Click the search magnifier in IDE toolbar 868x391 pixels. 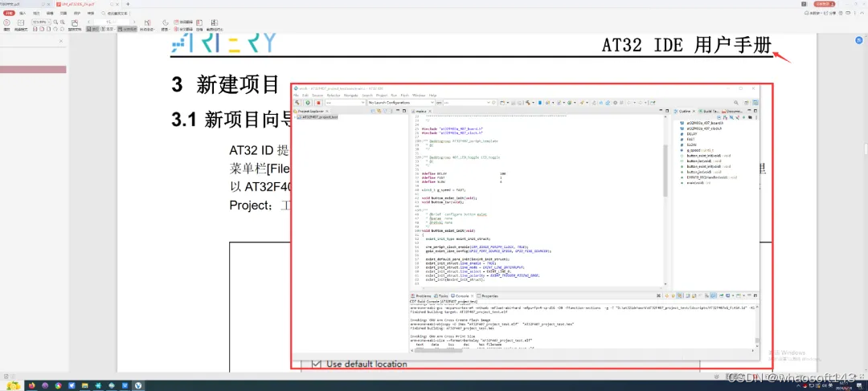click(x=736, y=102)
